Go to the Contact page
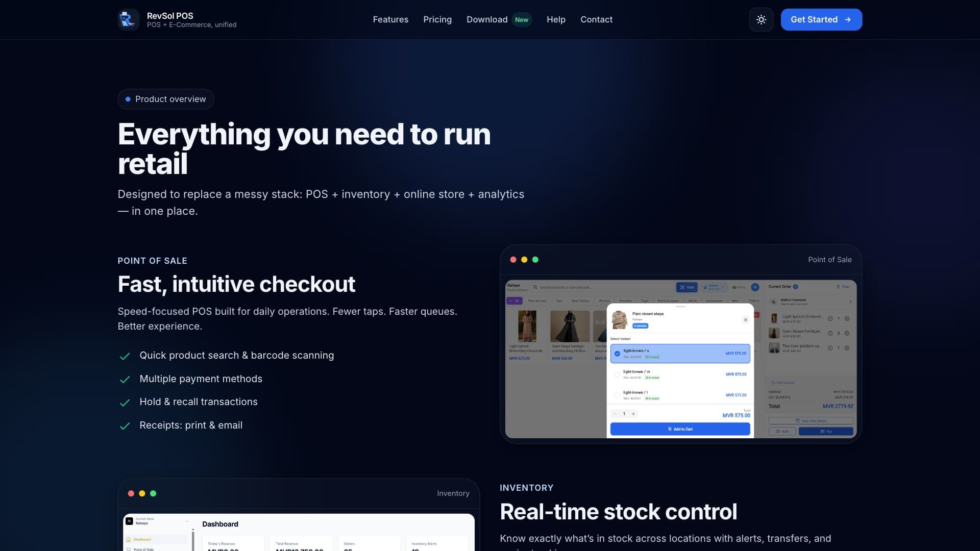980x551 pixels. [596, 19]
